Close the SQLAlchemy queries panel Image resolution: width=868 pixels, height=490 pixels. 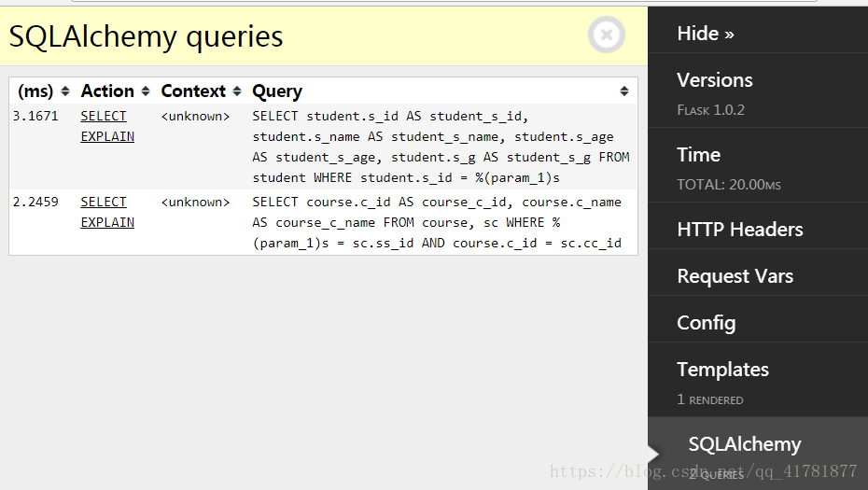point(607,35)
